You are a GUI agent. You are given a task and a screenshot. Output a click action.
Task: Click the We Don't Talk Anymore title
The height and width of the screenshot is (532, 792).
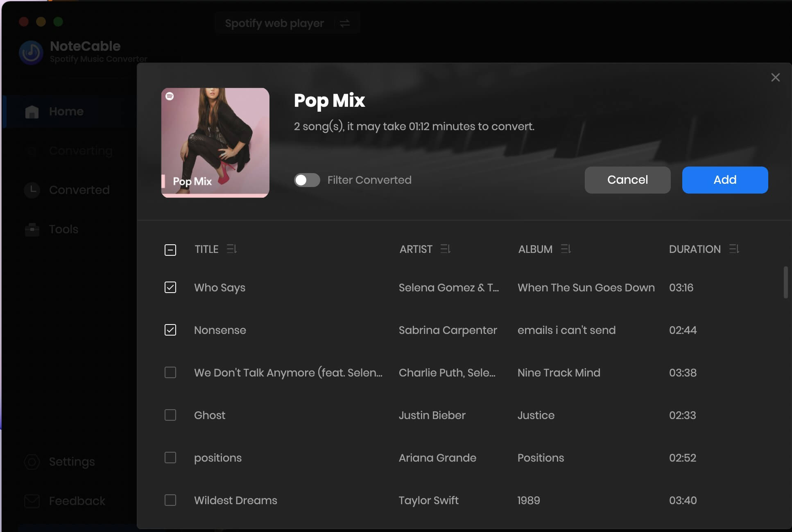[x=288, y=373]
